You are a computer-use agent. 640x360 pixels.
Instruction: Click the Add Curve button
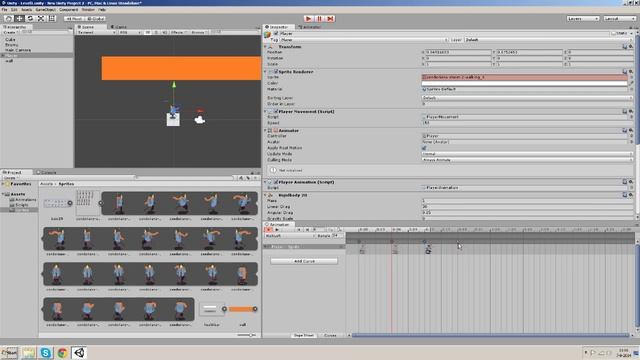point(304,261)
